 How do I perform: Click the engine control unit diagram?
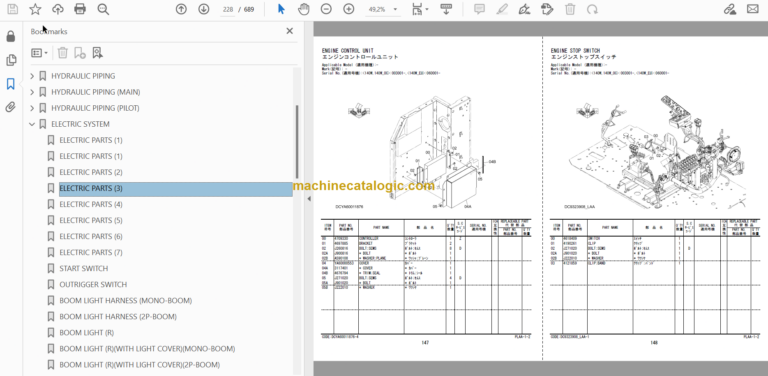click(436, 152)
